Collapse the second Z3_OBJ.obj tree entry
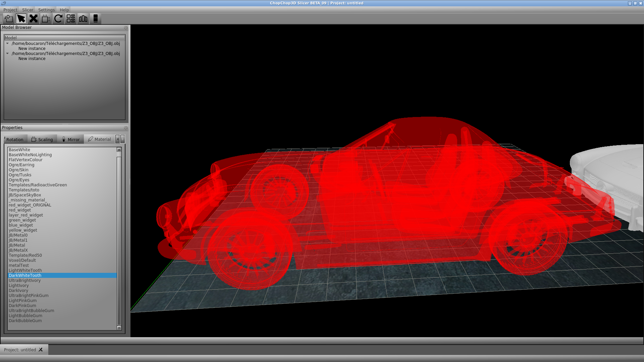 coord(7,54)
